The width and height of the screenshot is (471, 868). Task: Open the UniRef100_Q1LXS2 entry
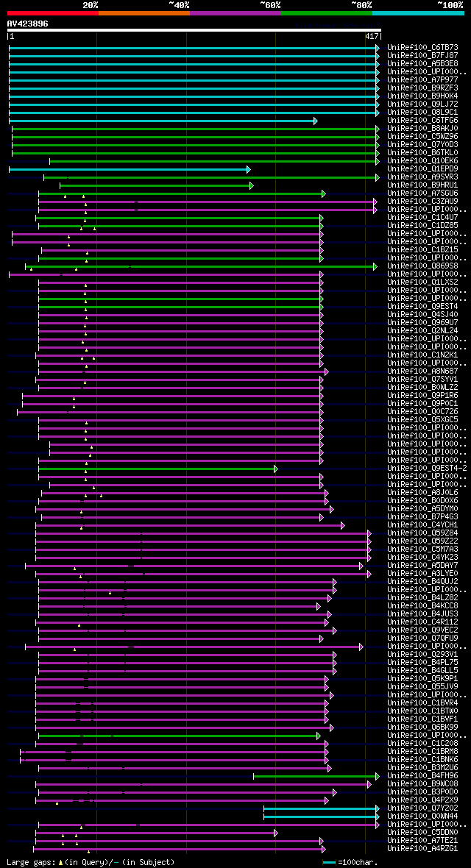pyautogui.click(x=422, y=282)
